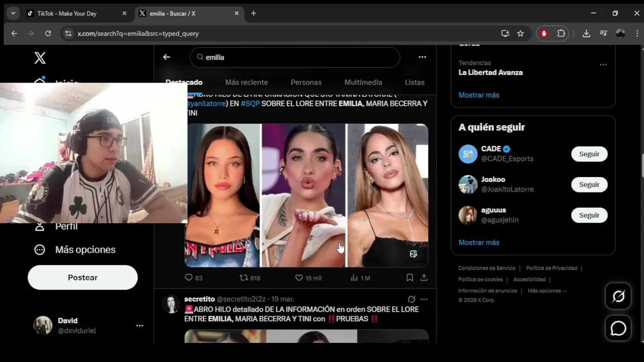Open the Chrome profile avatar

pyautogui.click(x=620, y=34)
